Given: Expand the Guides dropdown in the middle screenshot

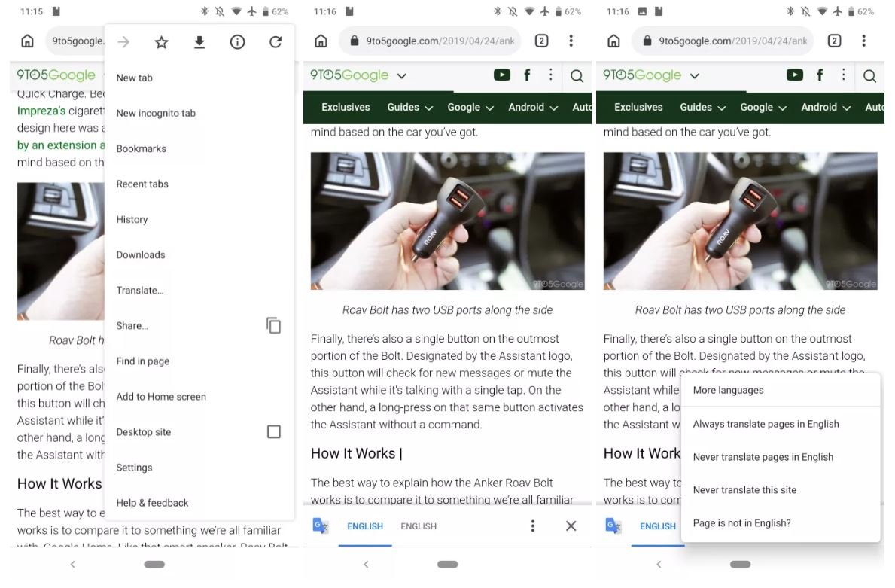Looking at the screenshot, I should coord(410,108).
